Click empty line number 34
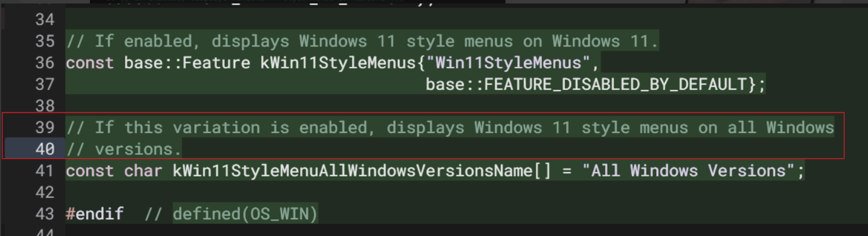 pos(45,20)
